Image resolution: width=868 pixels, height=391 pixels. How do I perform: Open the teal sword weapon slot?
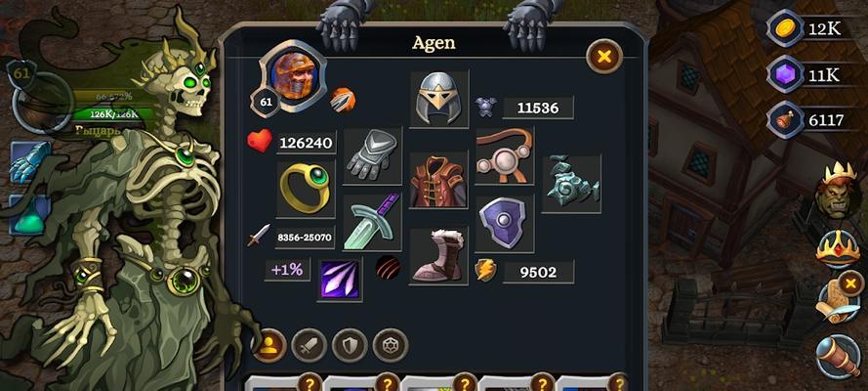coord(372,223)
